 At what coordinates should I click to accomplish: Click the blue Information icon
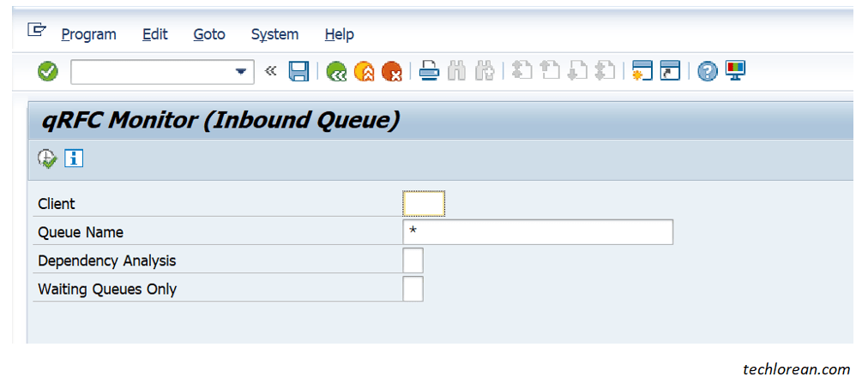(x=74, y=159)
